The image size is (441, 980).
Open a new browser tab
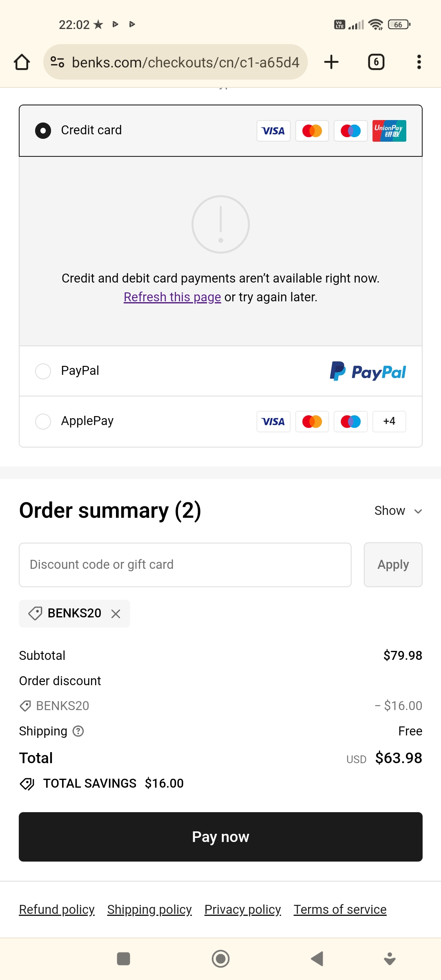tap(331, 62)
